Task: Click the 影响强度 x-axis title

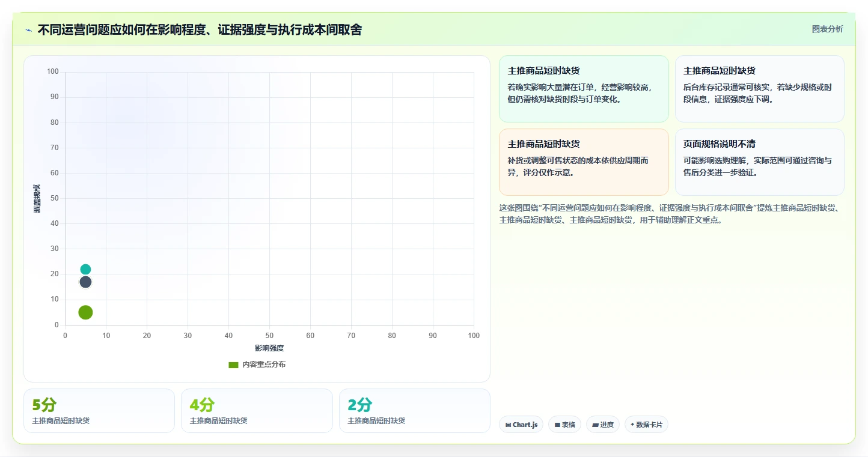Action: [269, 348]
